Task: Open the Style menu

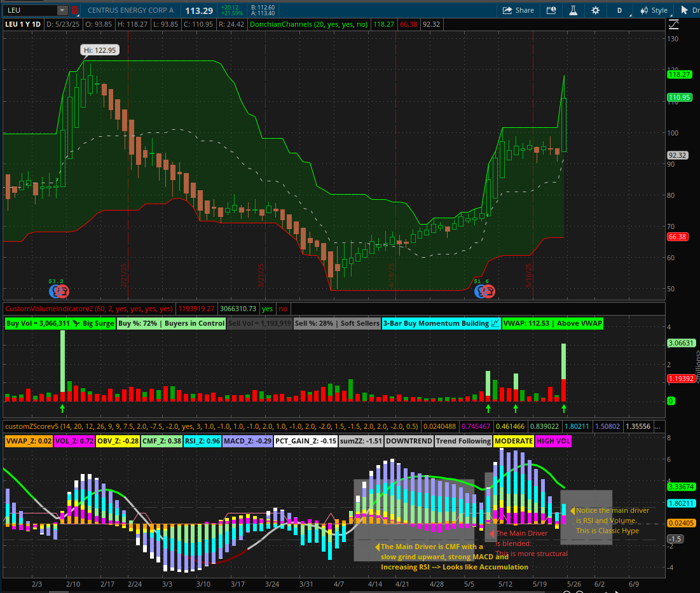Action: click(x=654, y=10)
